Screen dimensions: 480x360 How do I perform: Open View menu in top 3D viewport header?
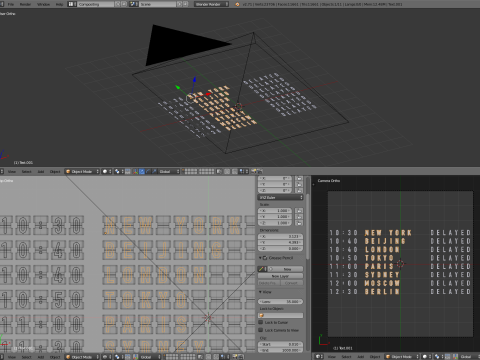pyautogui.click(x=12, y=171)
